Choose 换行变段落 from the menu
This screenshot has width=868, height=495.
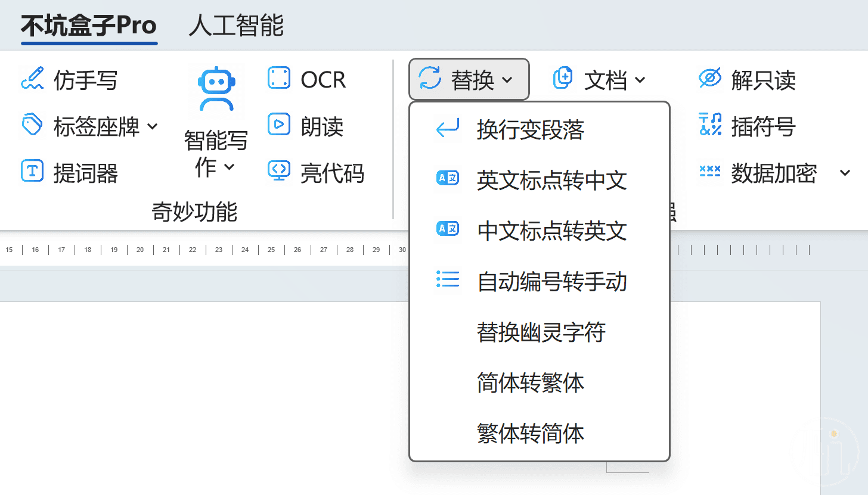click(540, 130)
